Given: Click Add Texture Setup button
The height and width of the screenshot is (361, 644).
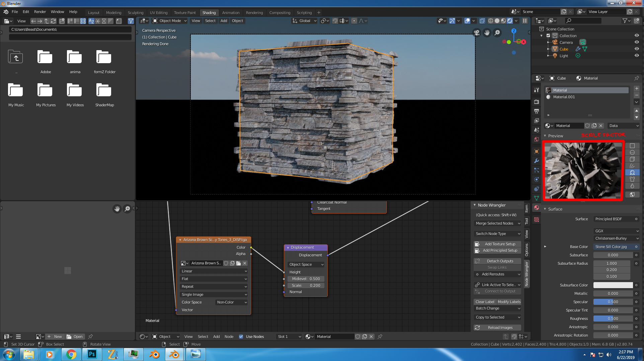Looking at the screenshot, I should tap(497, 244).
